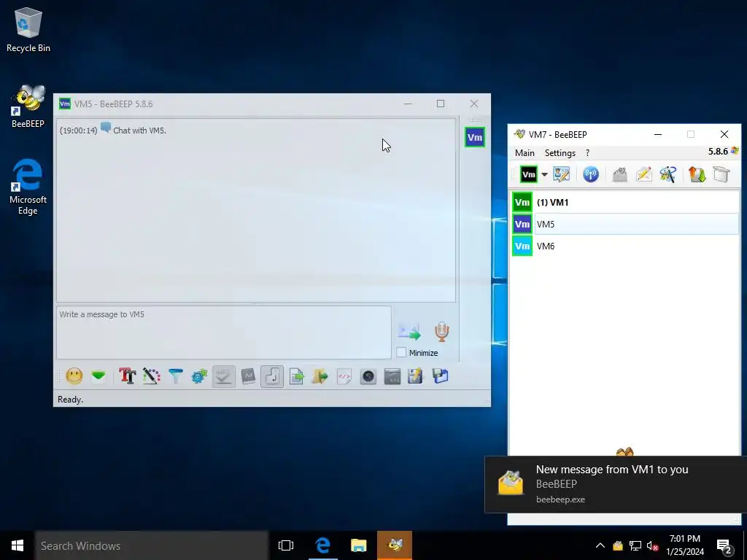Open the New message from VM1 notification
Screen dimensions: 747x560
(616, 484)
